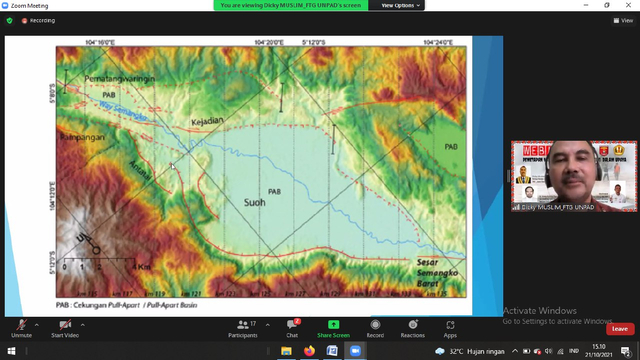Open the Windows Start menu

(11, 351)
